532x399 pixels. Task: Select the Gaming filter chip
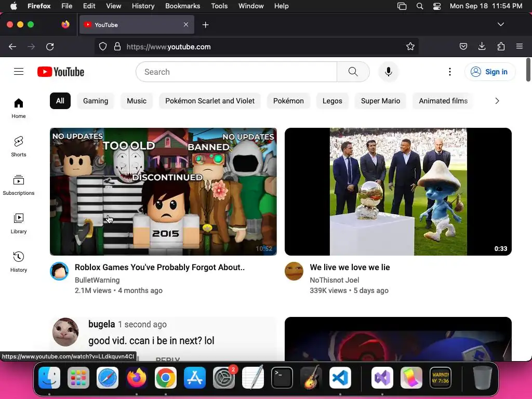pos(96,101)
